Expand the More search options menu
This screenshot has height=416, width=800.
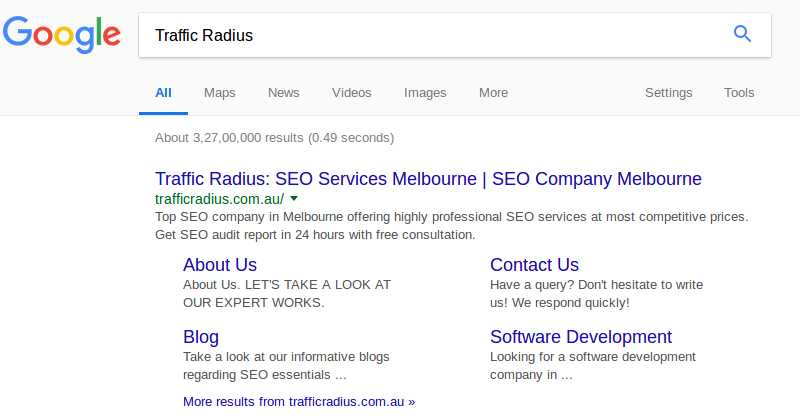tap(493, 93)
